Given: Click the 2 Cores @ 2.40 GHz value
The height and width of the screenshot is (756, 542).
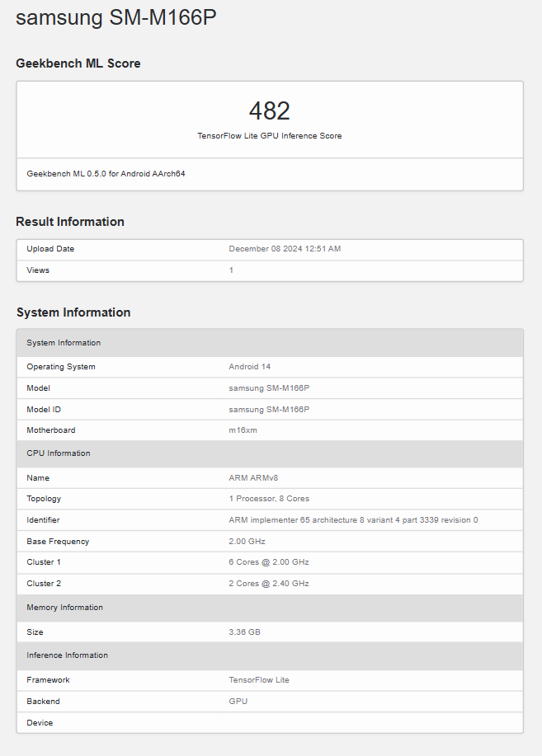Looking at the screenshot, I should coord(269,584).
